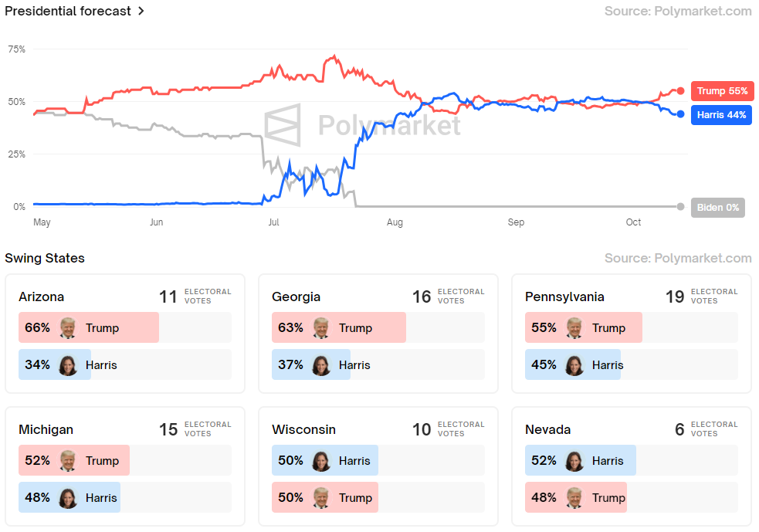Click Harris's avatar in the Georgia card
759x532 pixels.
click(321, 365)
